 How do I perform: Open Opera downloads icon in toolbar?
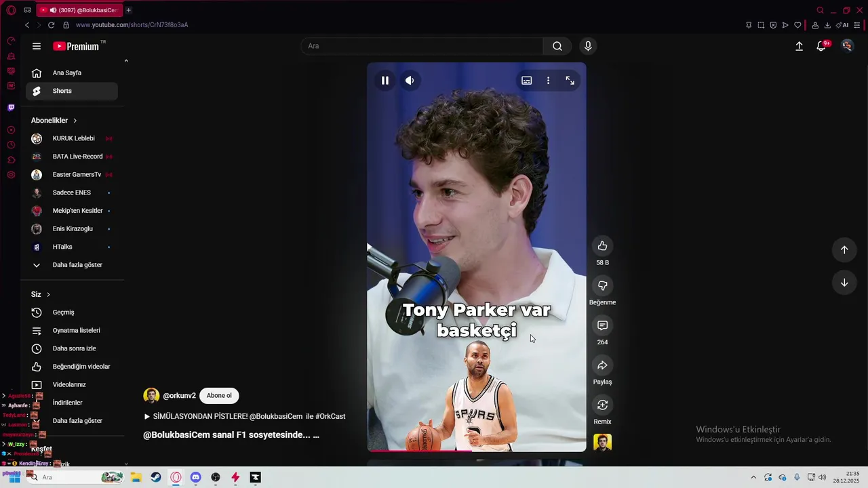pos(827,25)
